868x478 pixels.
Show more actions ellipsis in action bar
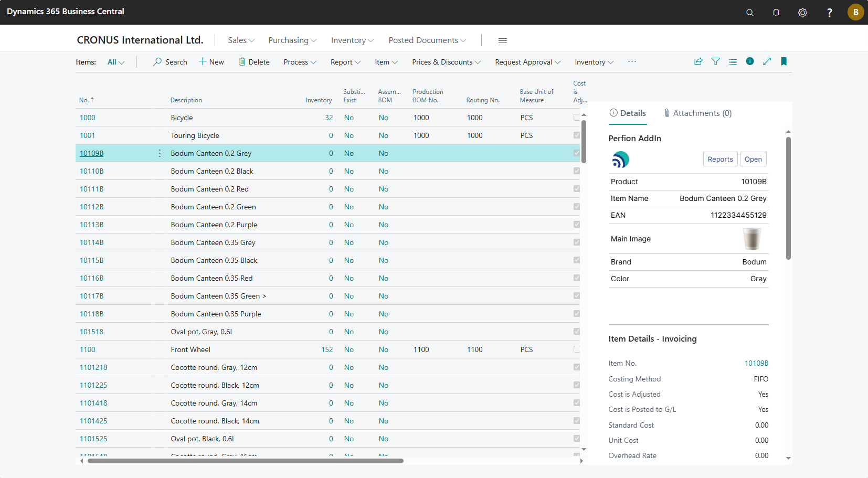click(x=632, y=61)
